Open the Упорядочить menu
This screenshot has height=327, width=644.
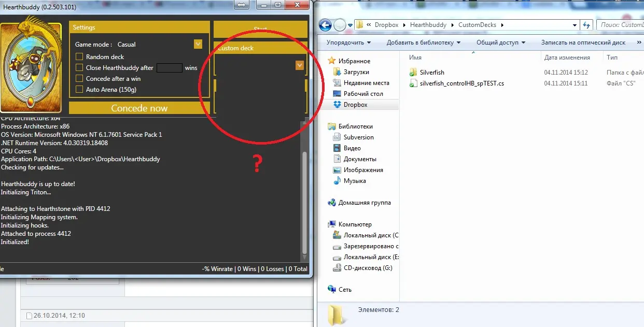(x=348, y=42)
